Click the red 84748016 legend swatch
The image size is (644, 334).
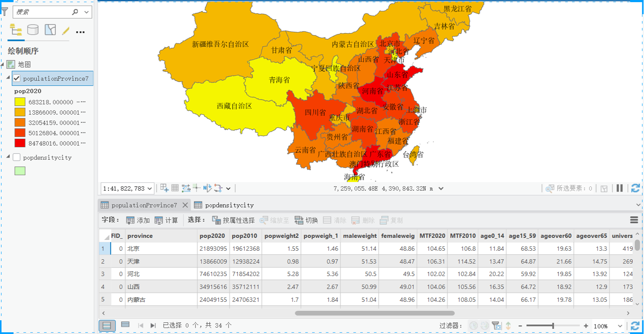[x=20, y=143]
